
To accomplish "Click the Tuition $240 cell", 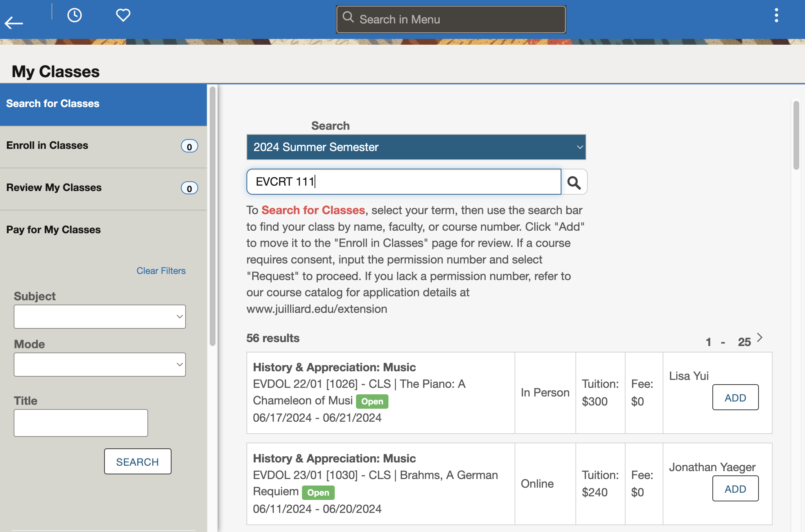I will pyautogui.click(x=600, y=484).
